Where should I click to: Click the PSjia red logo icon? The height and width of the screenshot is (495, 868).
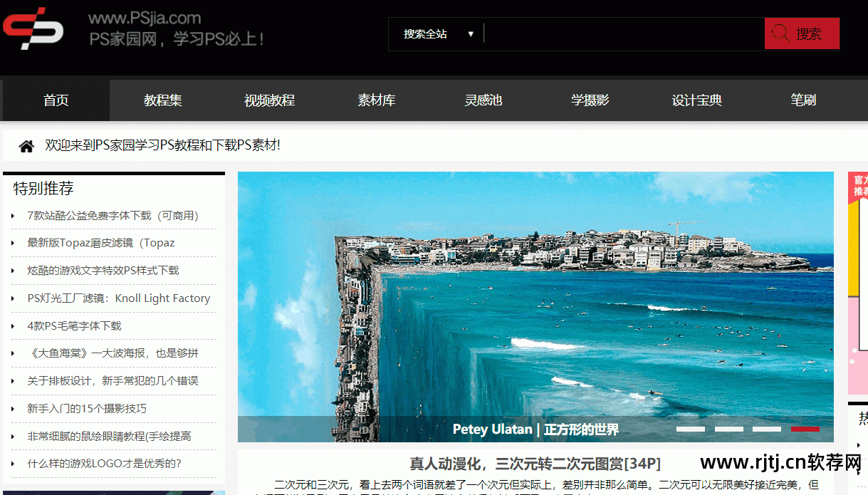point(33,29)
